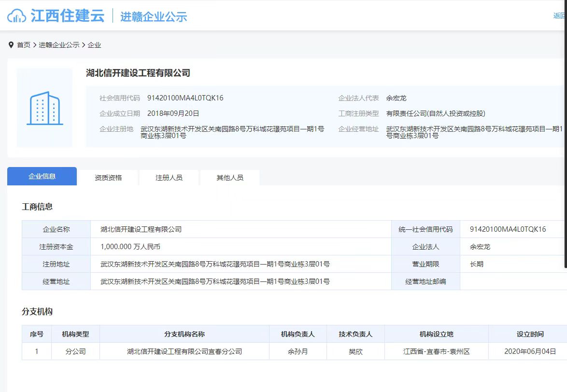Viewport: 567px width, 392px height.
Task: Click location 江西省-宜春市-袁州区
Action: tap(437, 351)
